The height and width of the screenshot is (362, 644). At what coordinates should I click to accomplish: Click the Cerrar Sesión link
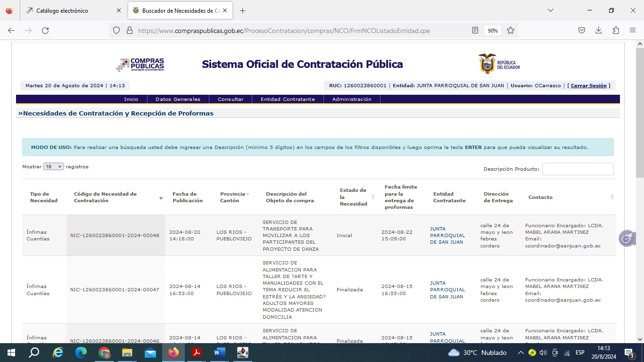pos(588,86)
